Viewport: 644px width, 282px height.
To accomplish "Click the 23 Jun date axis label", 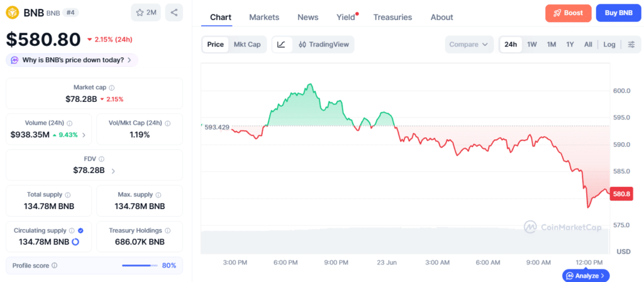I will coord(387,262).
